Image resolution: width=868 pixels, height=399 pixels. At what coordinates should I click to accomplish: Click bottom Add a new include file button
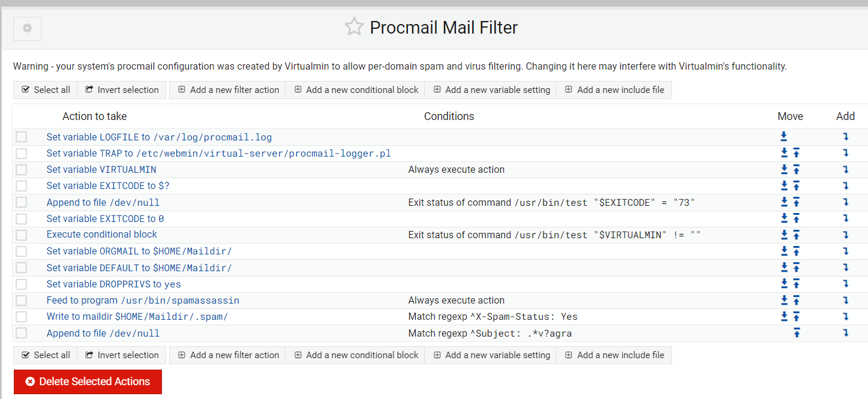[x=614, y=355]
